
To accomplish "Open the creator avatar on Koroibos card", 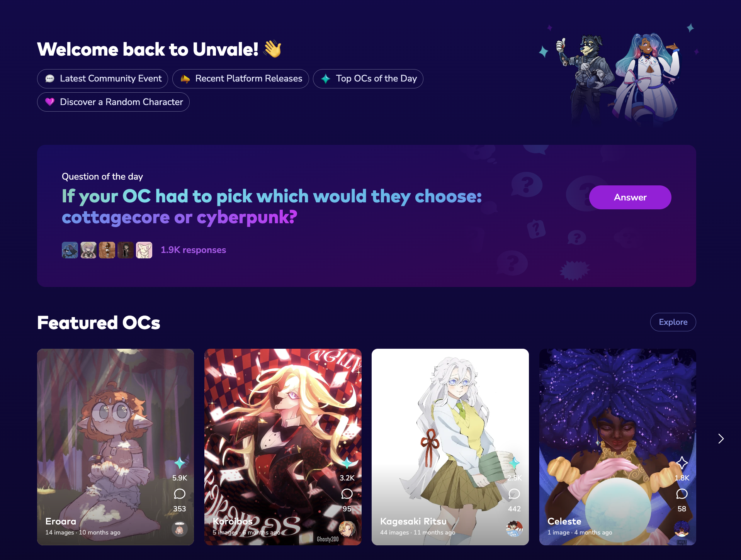I will click(x=347, y=529).
